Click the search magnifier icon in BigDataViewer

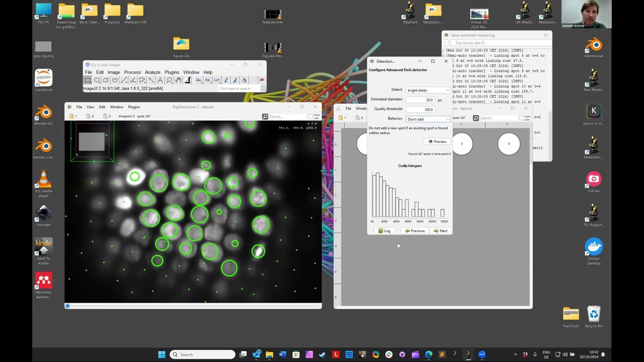coord(265,116)
